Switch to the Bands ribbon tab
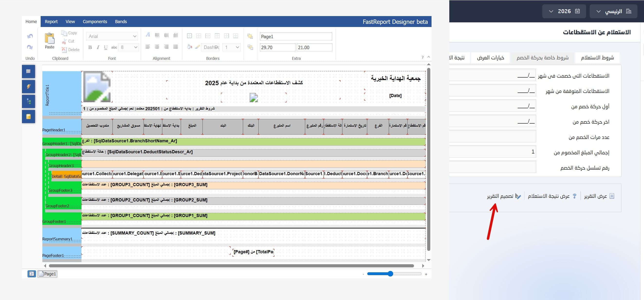 point(121,21)
